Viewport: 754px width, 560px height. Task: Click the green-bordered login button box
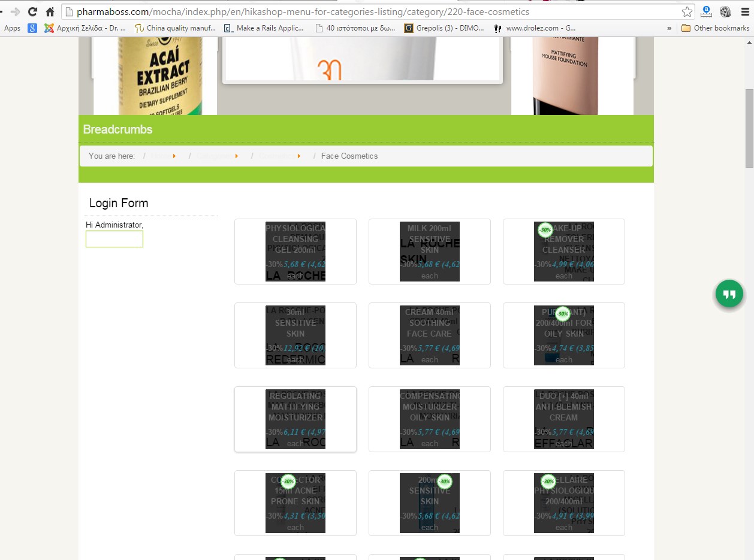(114, 239)
